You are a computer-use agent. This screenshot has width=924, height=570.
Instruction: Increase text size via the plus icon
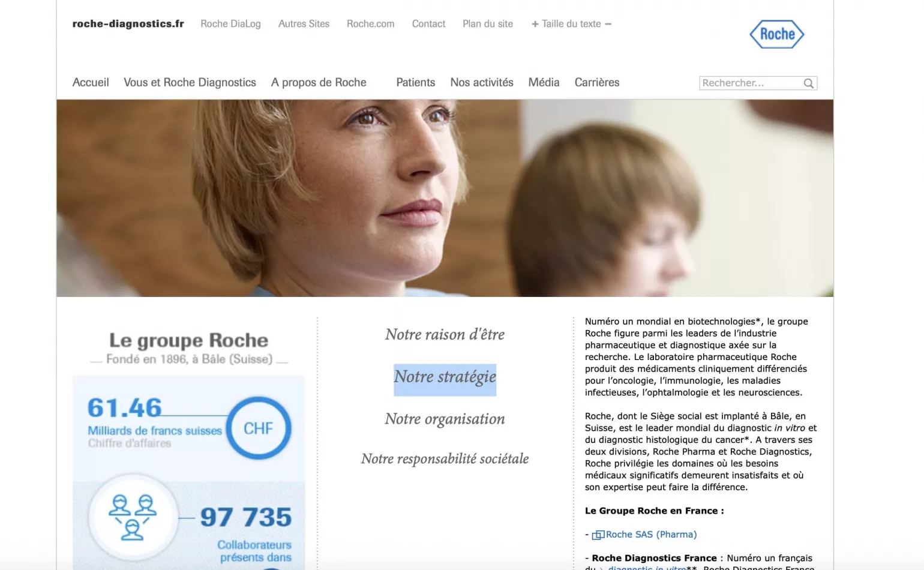coord(534,23)
